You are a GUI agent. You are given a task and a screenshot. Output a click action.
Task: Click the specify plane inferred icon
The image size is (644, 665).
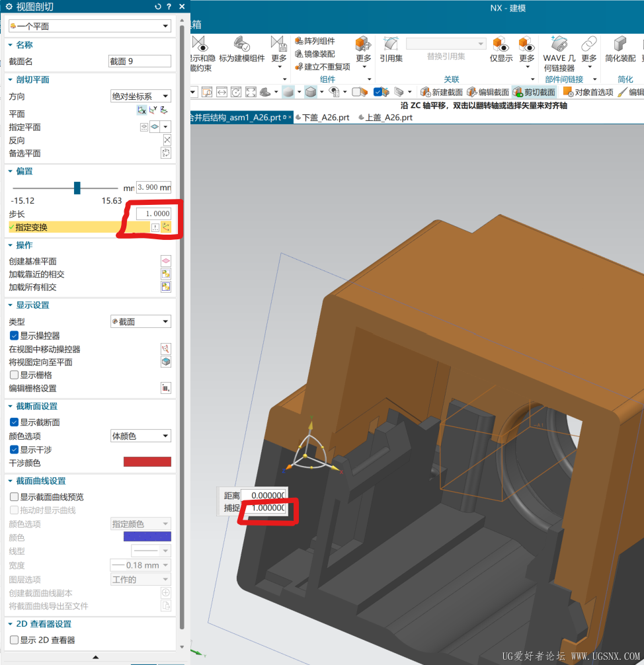click(155, 127)
